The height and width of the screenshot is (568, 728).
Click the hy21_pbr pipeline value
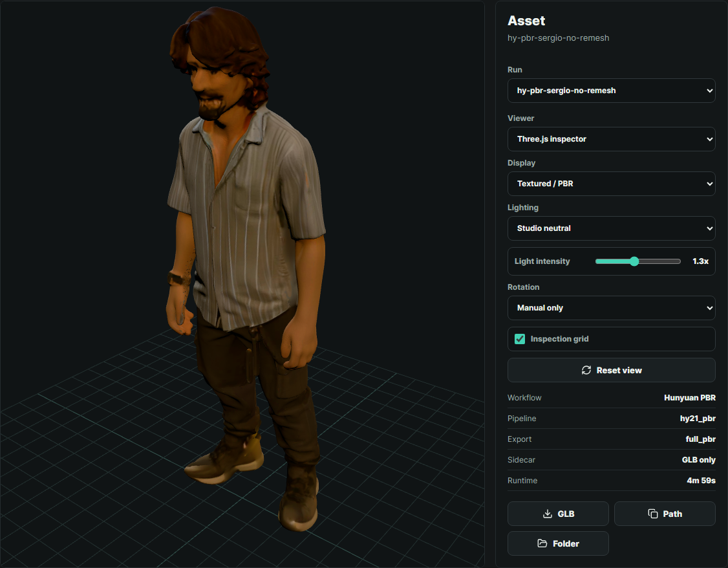(x=698, y=419)
